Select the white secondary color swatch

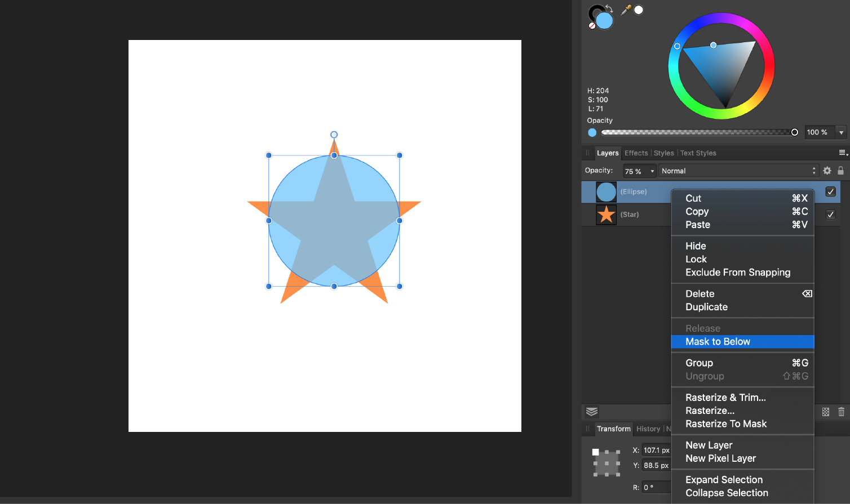click(x=640, y=9)
